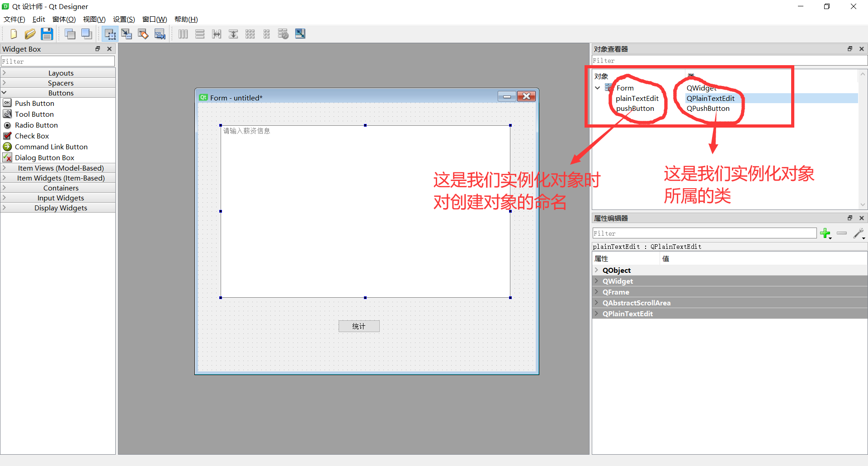The image size is (868, 466).
Task: Click the object inspector Filter field
Action: pos(730,61)
